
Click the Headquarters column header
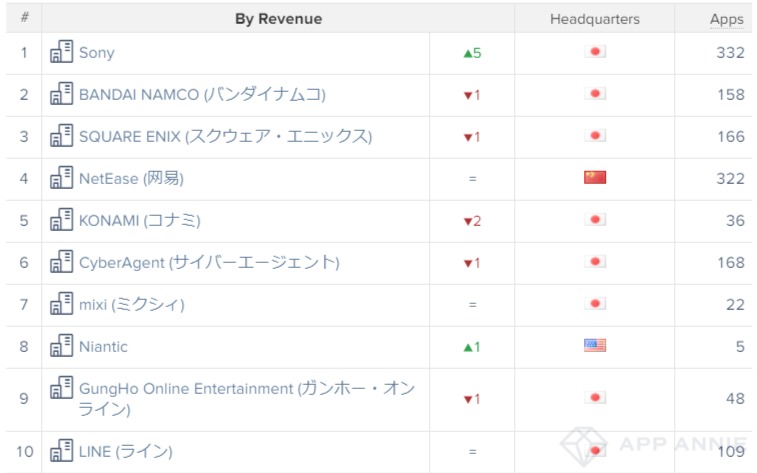tap(595, 19)
